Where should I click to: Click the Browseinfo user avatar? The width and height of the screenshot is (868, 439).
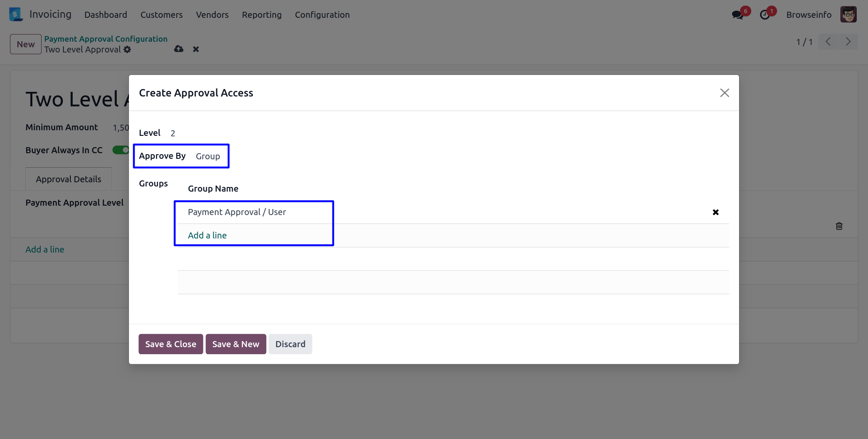pyautogui.click(x=848, y=15)
